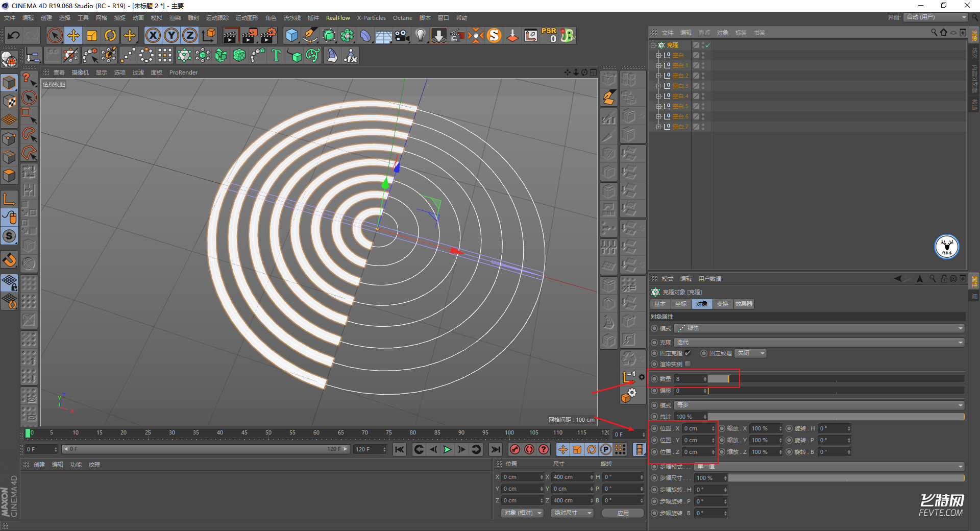Open the camera object icon
The height and width of the screenshot is (531, 980).
402,35
